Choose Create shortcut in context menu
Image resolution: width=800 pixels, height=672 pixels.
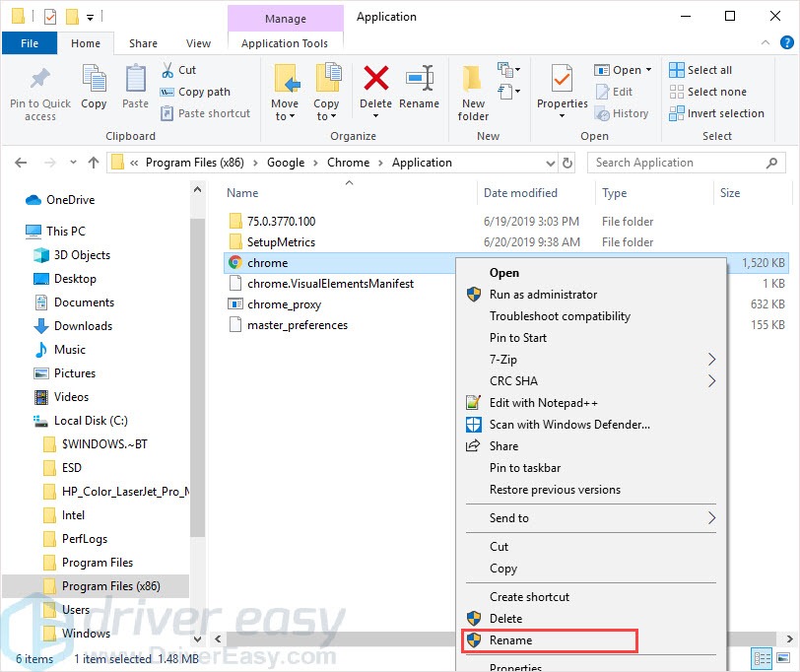click(x=591, y=597)
